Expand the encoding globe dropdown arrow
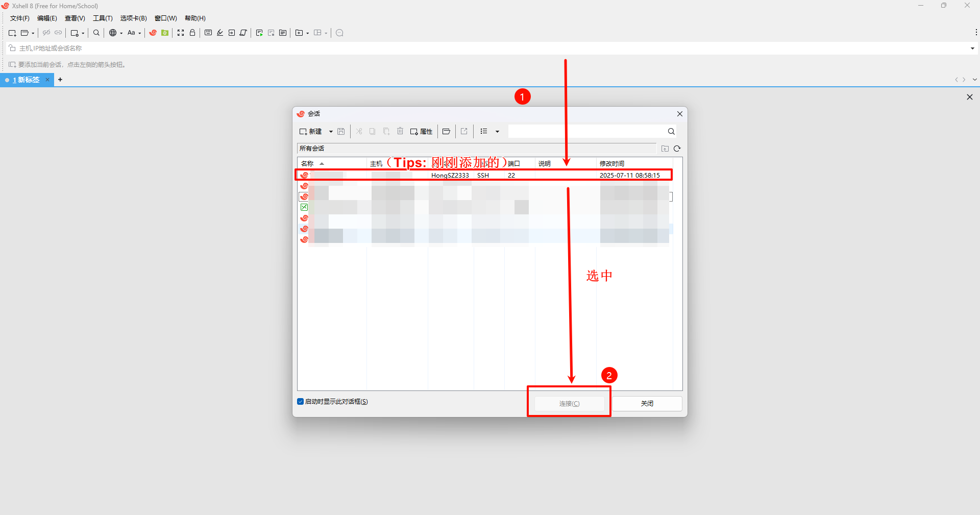The height and width of the screenshot is (515, 980). point(121,33)
